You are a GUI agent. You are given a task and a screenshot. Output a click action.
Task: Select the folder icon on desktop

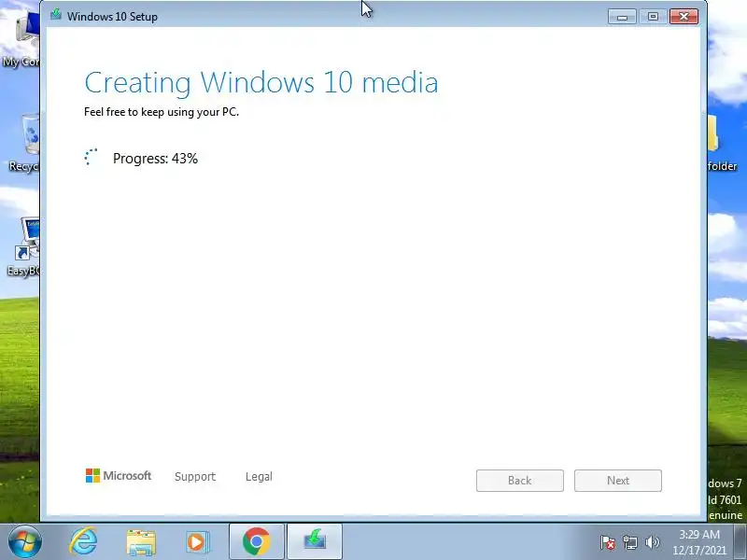(722, 143)
